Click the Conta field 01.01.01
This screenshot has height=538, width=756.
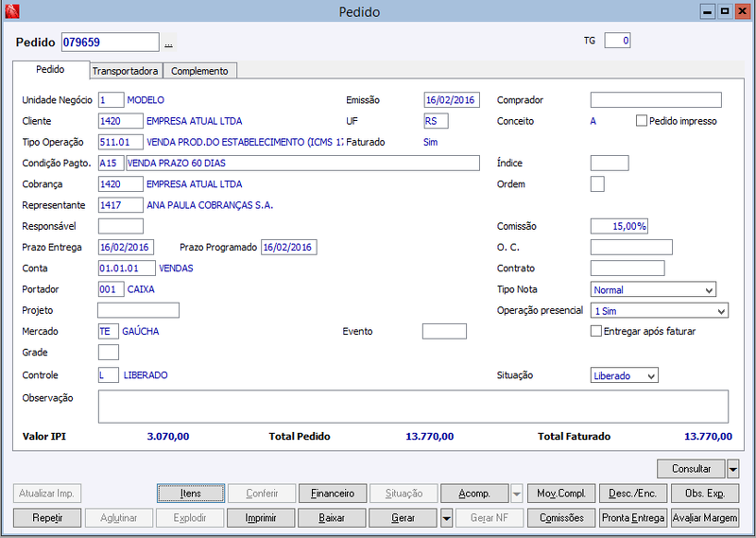click(127, 269)
